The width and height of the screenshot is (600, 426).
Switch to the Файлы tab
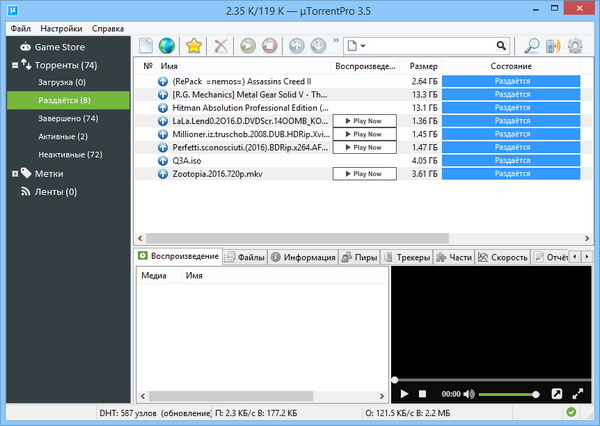(245, 258)
